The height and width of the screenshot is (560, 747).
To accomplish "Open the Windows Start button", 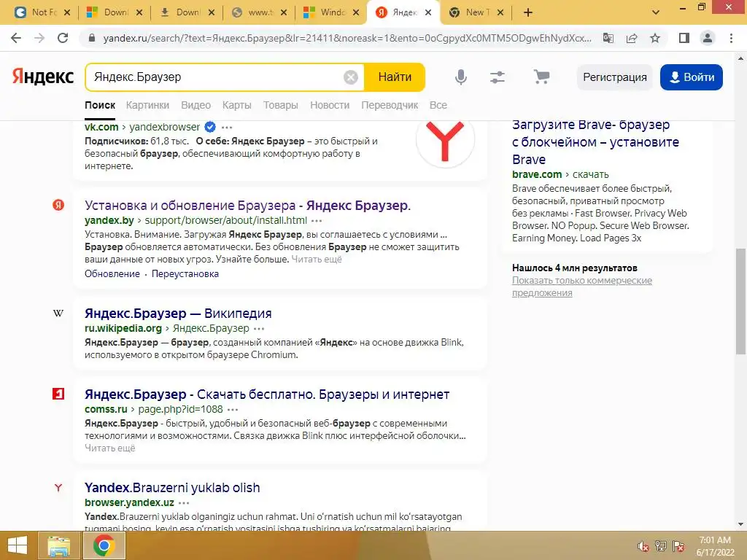I will coord(18,545).
